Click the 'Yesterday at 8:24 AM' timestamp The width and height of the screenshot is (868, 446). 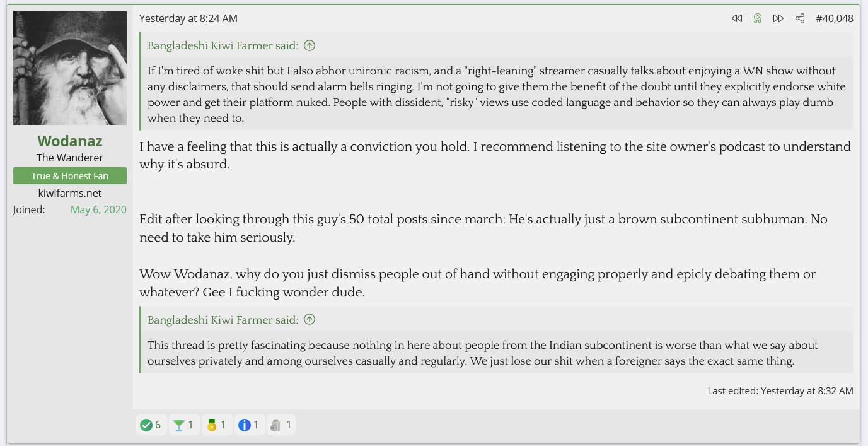[188, 18]
